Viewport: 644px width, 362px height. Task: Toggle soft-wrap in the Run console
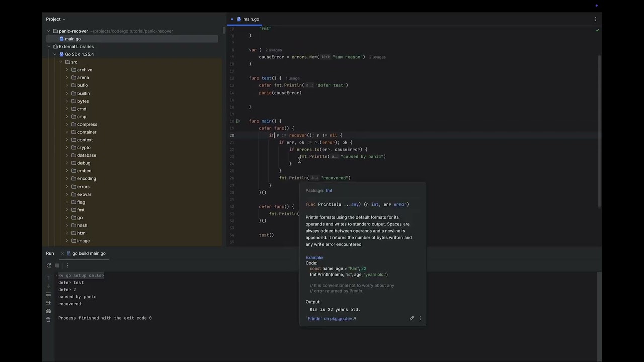(48, 294)
